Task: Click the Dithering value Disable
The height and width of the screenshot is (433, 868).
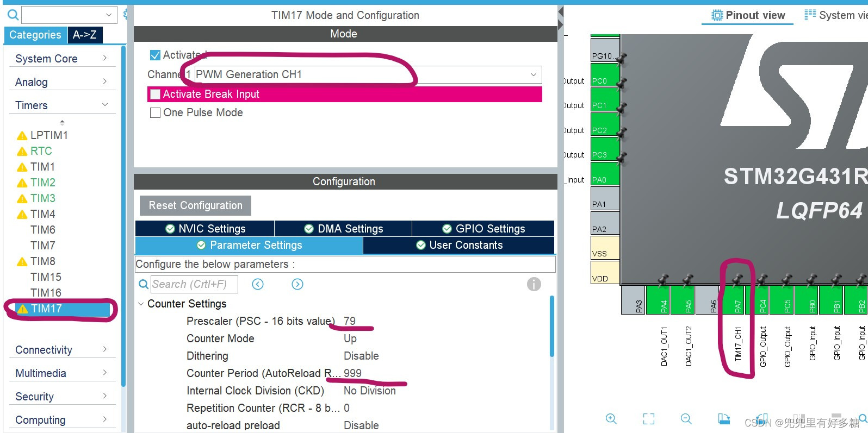Action: coord(361,356)
